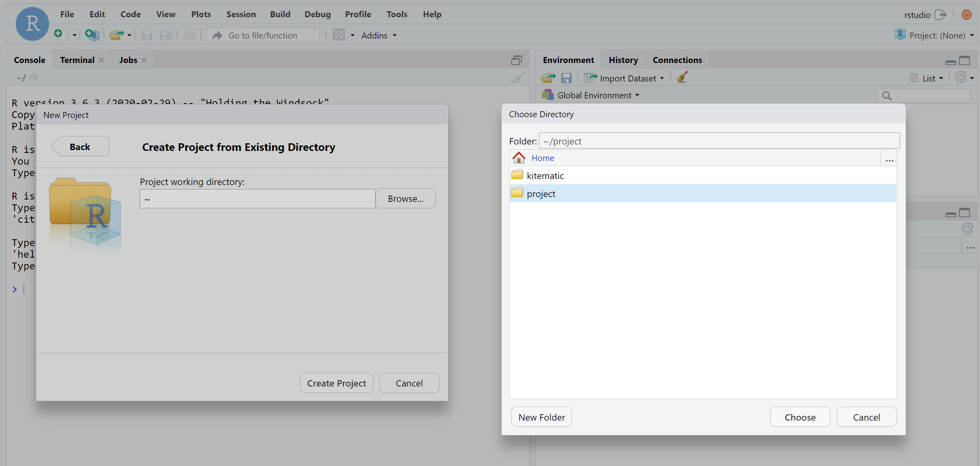
Task: Click the workspace panes grid icon
Action: (x=339, y=35)
